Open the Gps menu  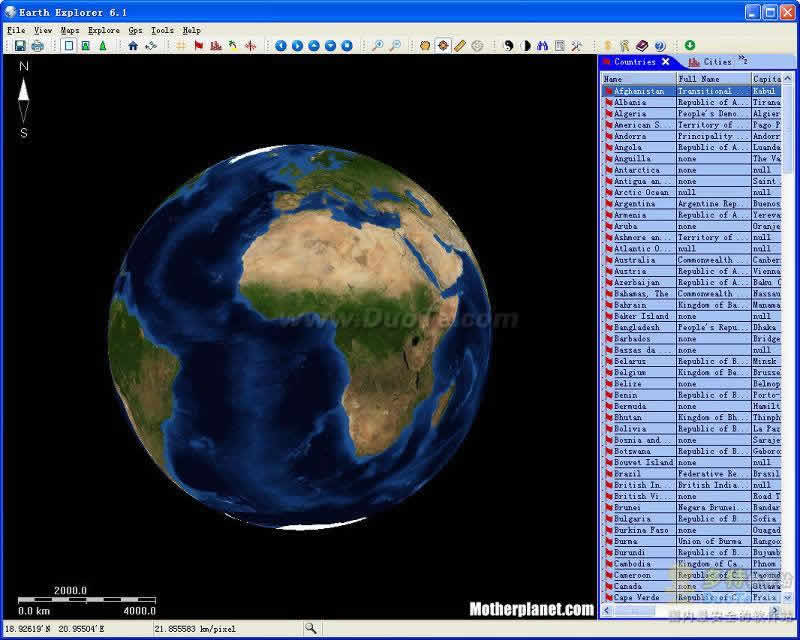(135, 30)
